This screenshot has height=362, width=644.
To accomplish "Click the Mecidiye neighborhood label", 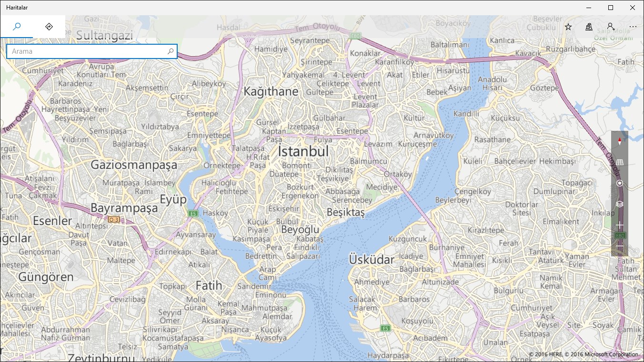I will (x=382, y=187).
